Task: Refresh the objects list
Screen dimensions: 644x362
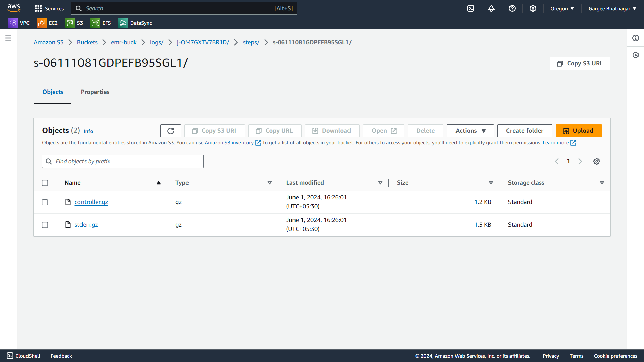Action: [x=171, y=131]
